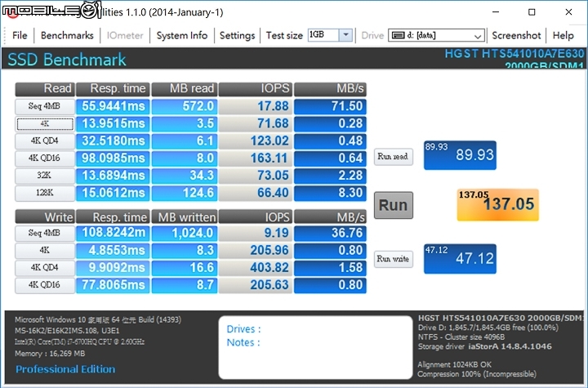
Task: Click the 77.8065ms response time cell
Action: pos(113,285)
